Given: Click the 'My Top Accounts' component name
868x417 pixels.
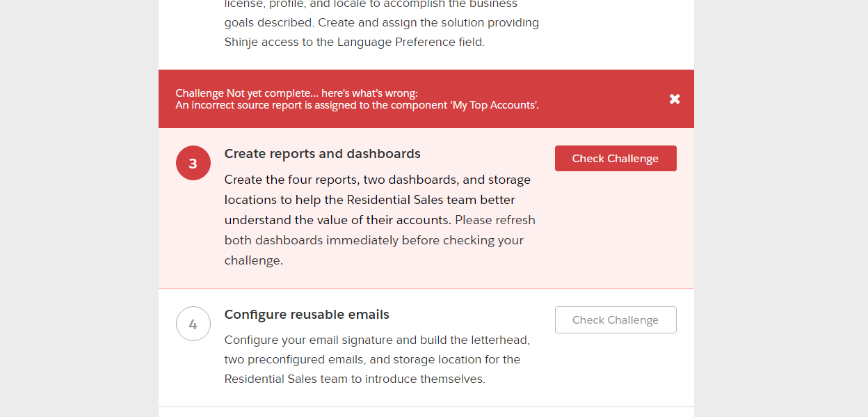Looking at the screenshot, I should click(x=493, y=105).
